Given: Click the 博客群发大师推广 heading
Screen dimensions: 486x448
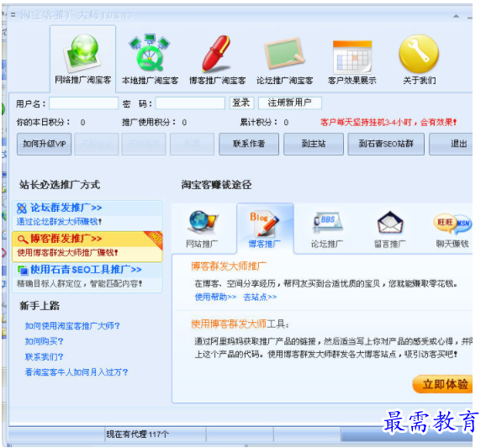Looking at the screenshot, I should [x=229, y=266].
